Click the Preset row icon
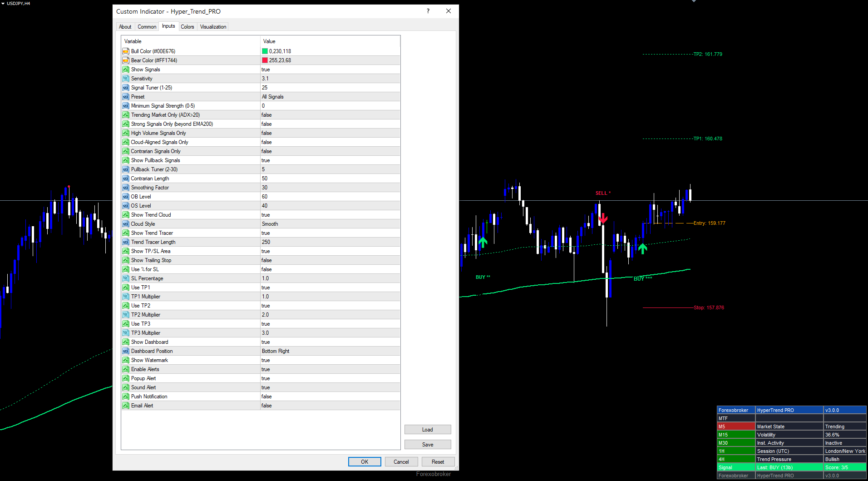The width and height of the screenshot is (868, 481). (126, 97)
